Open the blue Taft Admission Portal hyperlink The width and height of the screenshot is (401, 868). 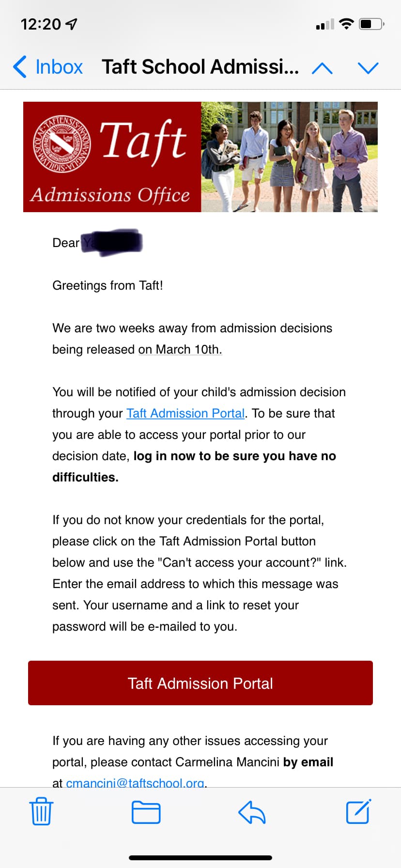(x=185, y=413)
